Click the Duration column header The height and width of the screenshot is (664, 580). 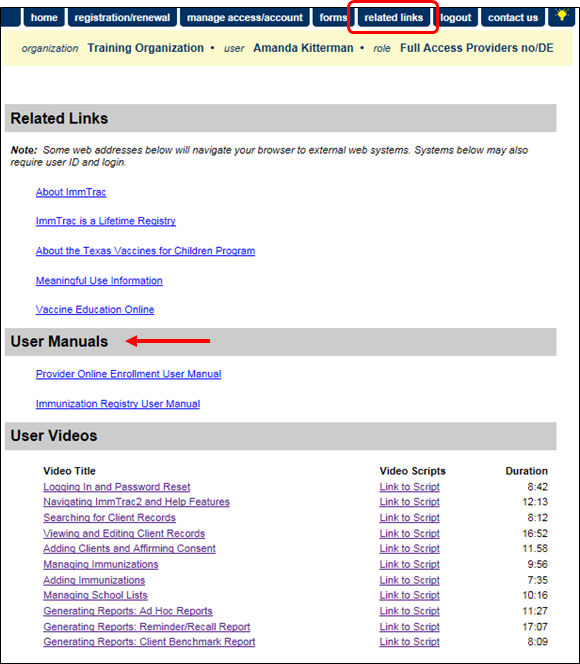[x=526, y=471]
